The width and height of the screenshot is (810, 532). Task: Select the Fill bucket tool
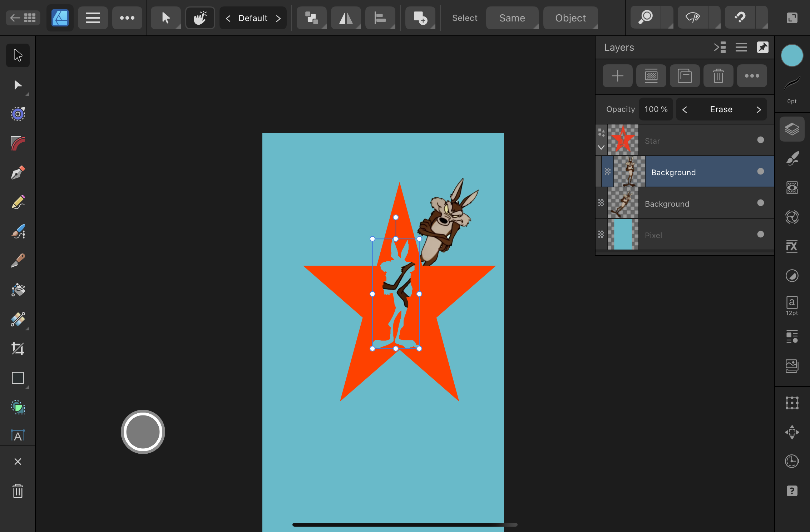pos(18,290)
